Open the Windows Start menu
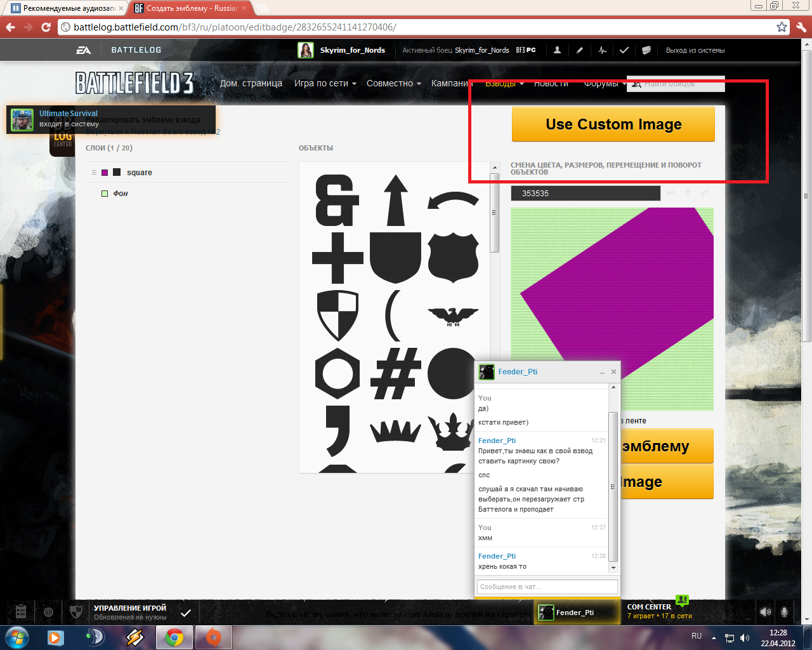The height and width of the screenshot is (650, 812). (x=16, y=637)
